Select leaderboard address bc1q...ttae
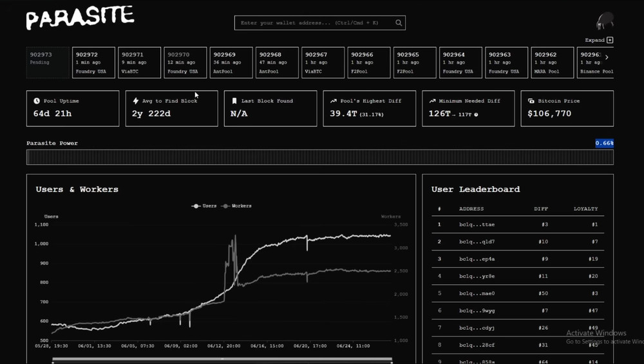The width and height of the screenshot is (644, 364). [x=477, y=224]
